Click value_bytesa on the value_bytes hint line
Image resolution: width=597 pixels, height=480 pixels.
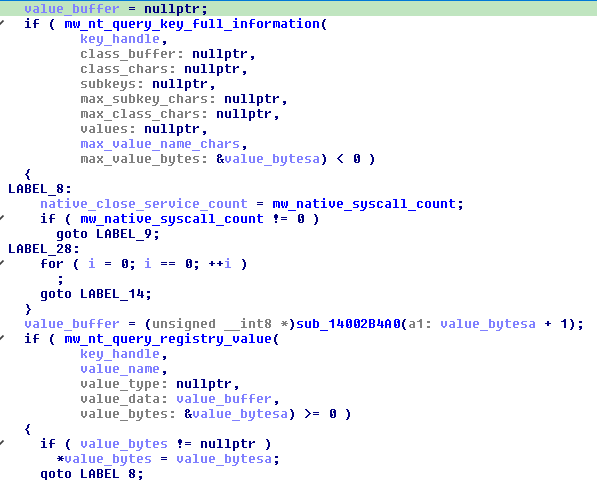[240, 413]
